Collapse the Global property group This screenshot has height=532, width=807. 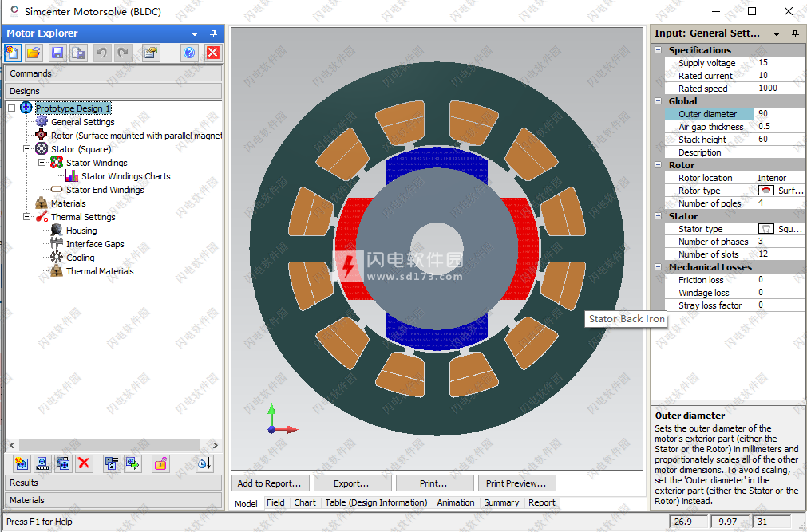pos(658,100)
